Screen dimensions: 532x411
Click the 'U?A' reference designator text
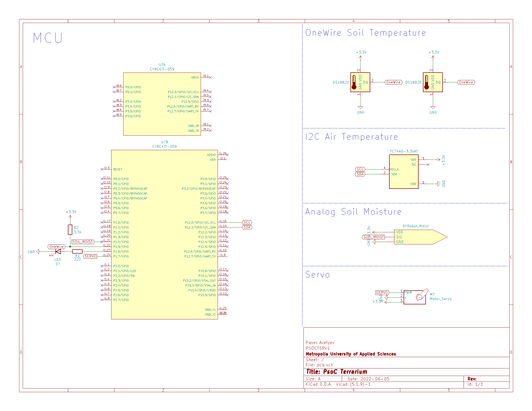click(x=162, y=65)
